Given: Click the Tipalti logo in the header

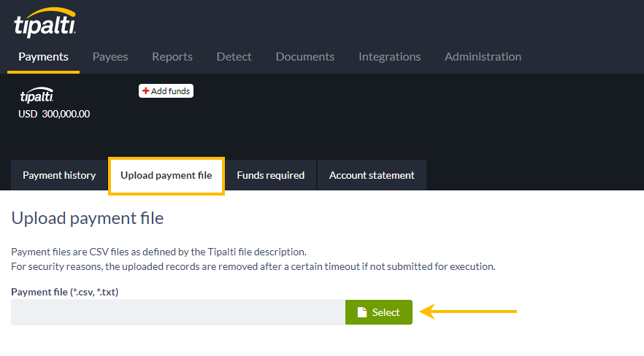Looking at the screenshot, I should tap(44, 23).
